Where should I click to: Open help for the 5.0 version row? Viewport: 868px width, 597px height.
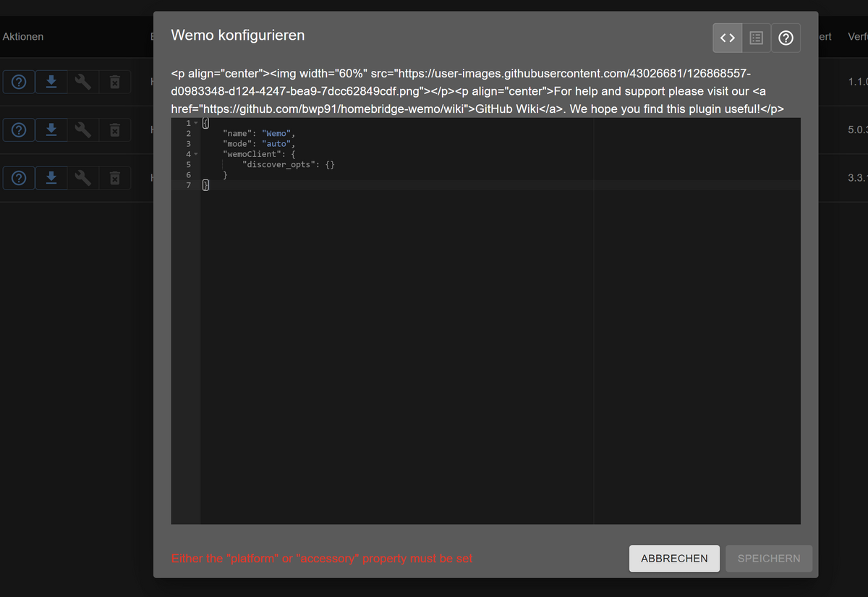[20, 130]
